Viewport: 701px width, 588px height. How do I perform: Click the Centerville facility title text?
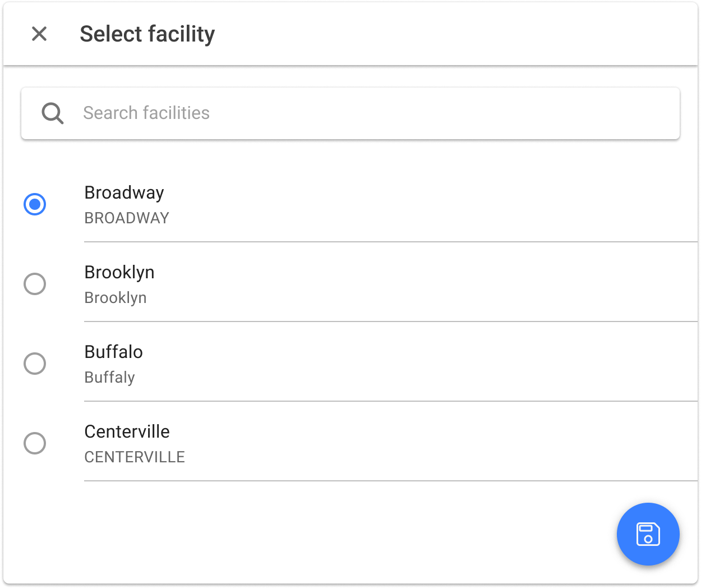[x=127, y=431]
